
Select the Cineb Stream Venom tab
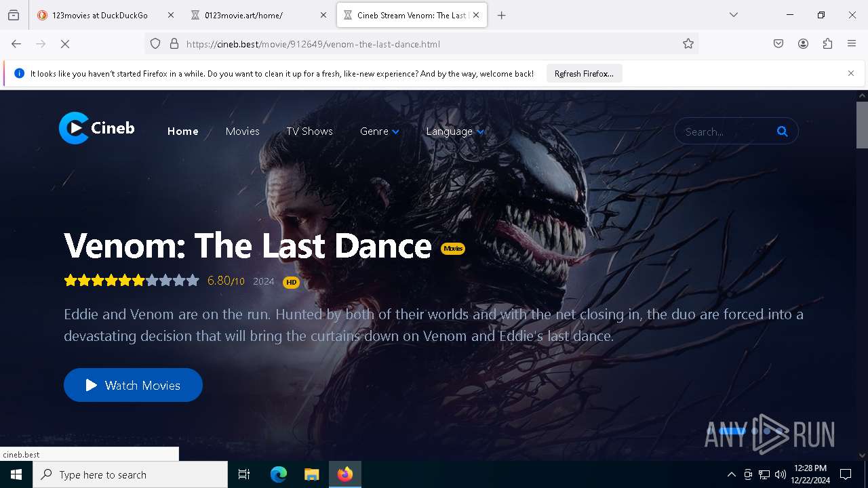(412, 15)
